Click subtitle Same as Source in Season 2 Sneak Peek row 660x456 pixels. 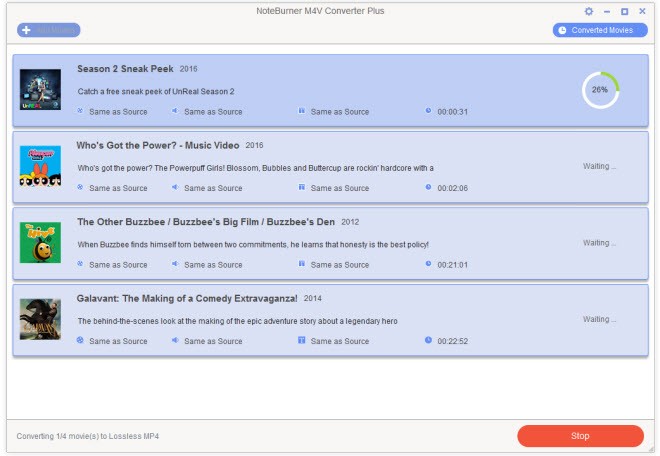pos(340,112)
